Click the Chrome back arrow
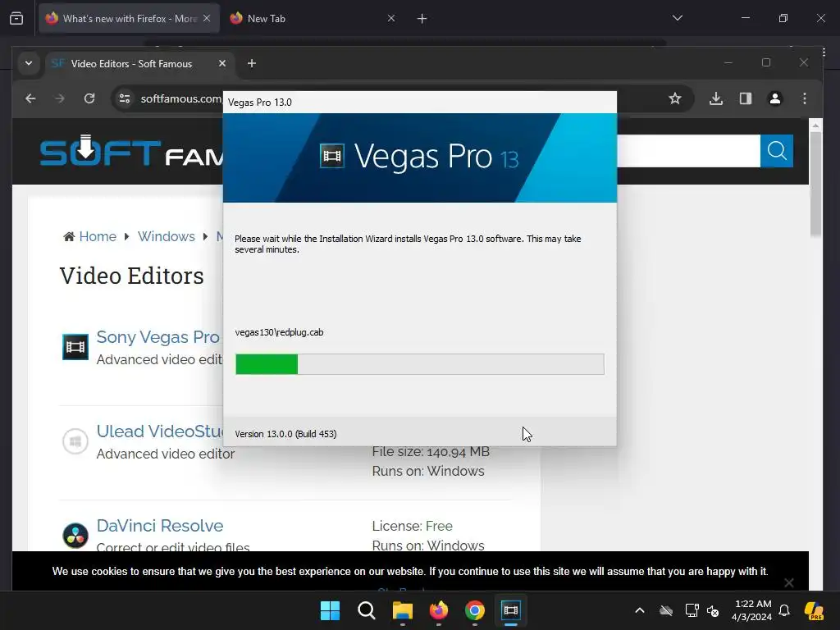The image size is (840, 630). (30, 98)
